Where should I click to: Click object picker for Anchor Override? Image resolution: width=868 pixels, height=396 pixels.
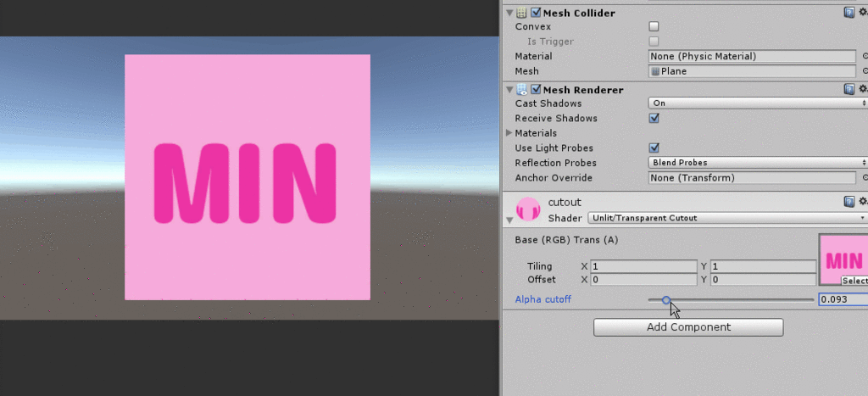click(x=865, y=178)
